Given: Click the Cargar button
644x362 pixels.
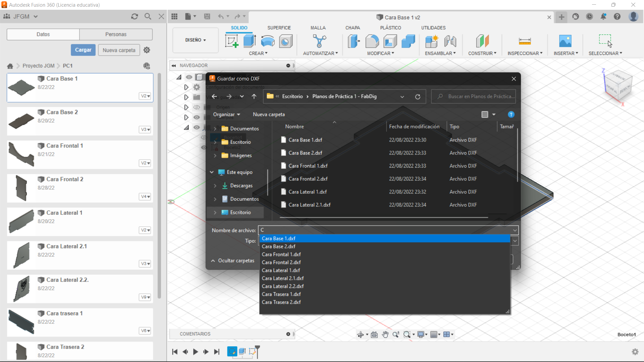Looking at the screenshot, I should coord(83,50).
